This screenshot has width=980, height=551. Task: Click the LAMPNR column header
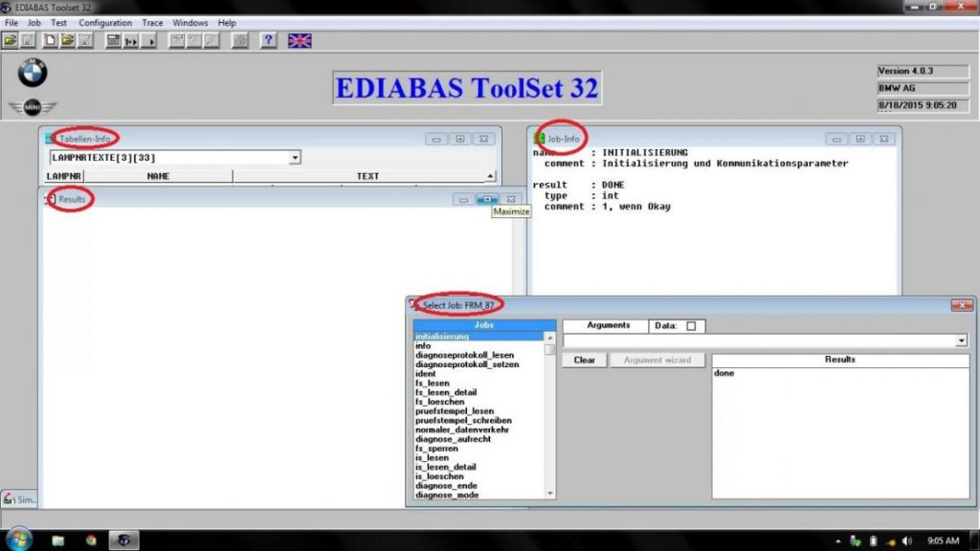click(64, 176)
